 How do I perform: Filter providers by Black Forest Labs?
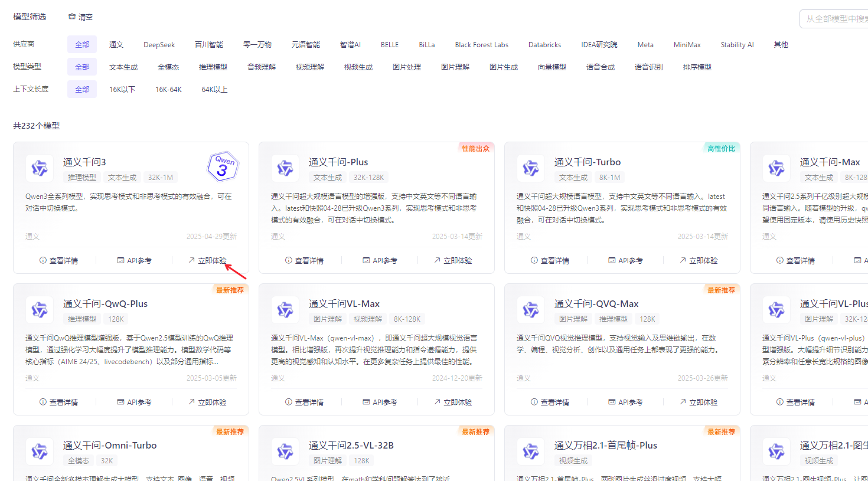pyautogui.click(x=481, y=44)
